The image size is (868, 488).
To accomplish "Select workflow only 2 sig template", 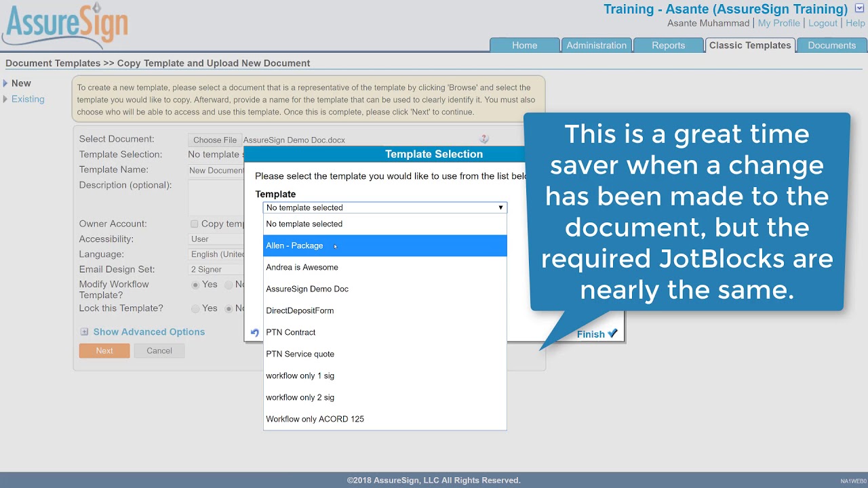I will [x=384, y=397].
